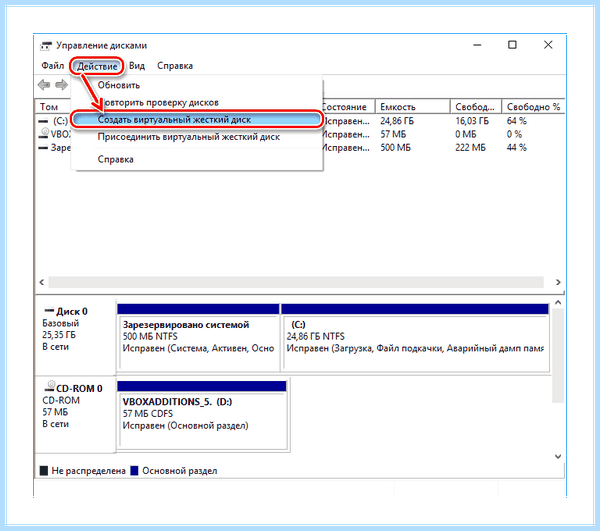Image resolution: width=600 pixels, height=531 pixels.
Task: Click the lower pane scroll down arrow
Action: [558, 456]
